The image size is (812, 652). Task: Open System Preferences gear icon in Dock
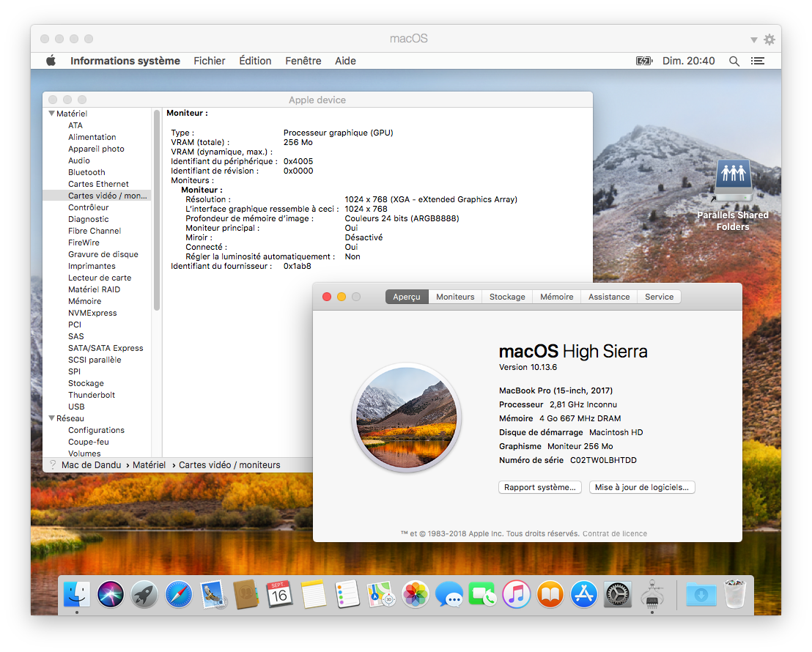point(618,594)
